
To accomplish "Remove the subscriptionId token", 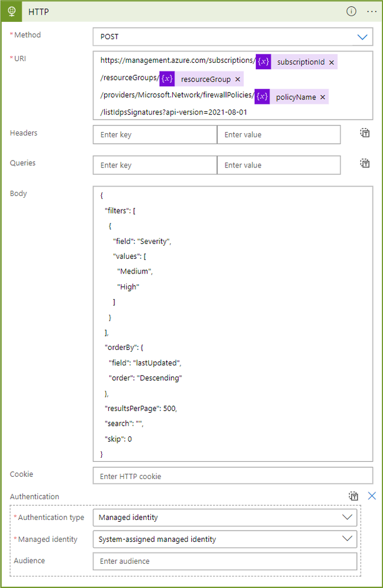I will click(331, 62).
